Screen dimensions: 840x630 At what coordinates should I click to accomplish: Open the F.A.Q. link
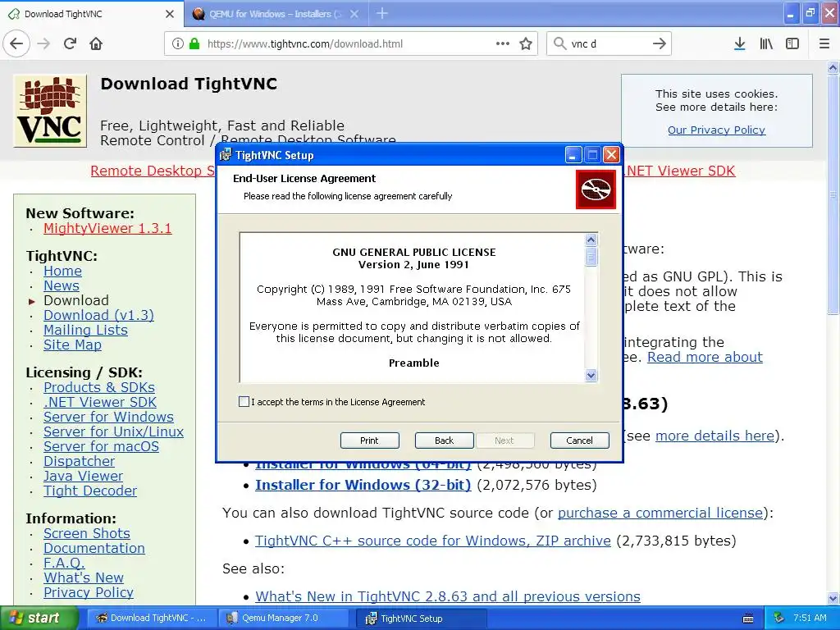tap(64, 563)
